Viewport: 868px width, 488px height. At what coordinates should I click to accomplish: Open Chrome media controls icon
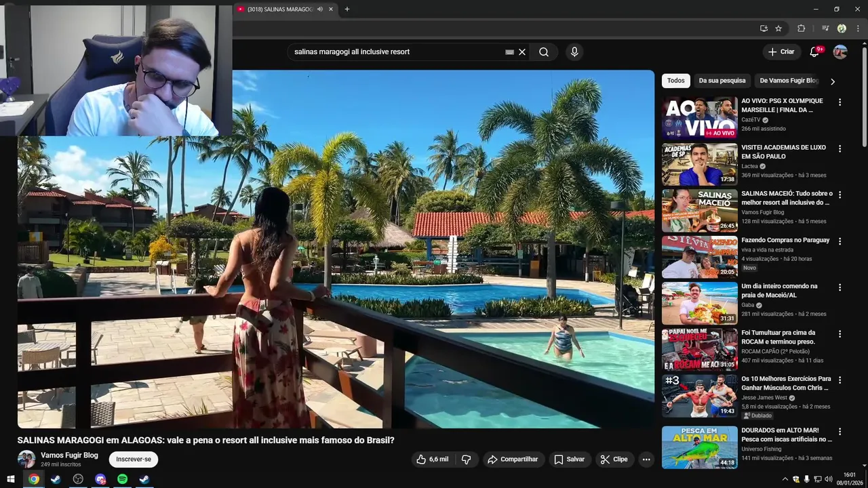coord(825,28)
